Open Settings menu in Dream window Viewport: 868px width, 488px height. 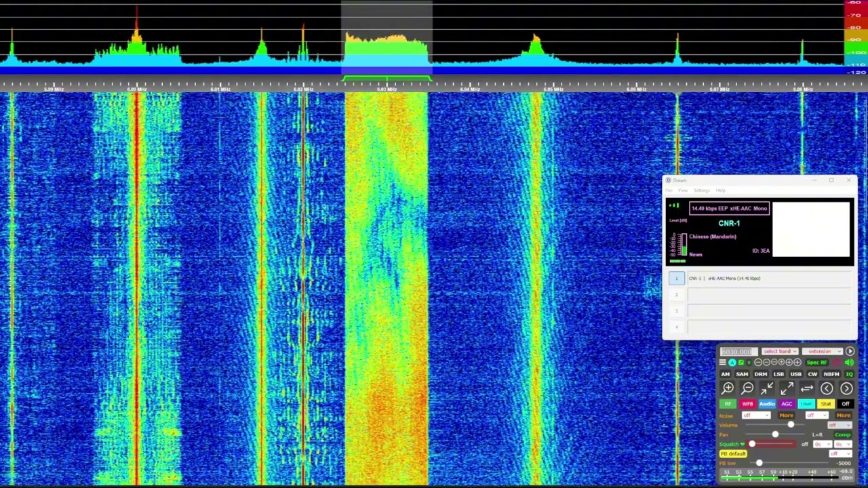(701, 190)
